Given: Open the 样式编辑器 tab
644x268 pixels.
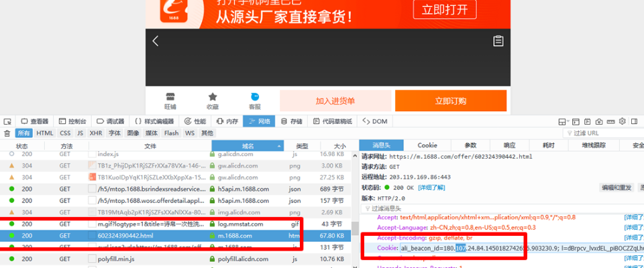Looking at the screenshot, I should (x=154, y=121).
